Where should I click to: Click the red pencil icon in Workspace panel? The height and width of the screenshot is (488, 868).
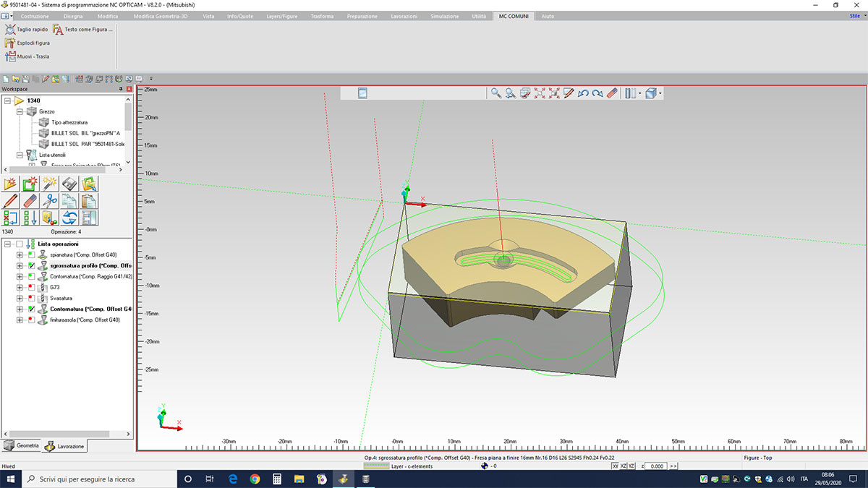pos(11,200)
